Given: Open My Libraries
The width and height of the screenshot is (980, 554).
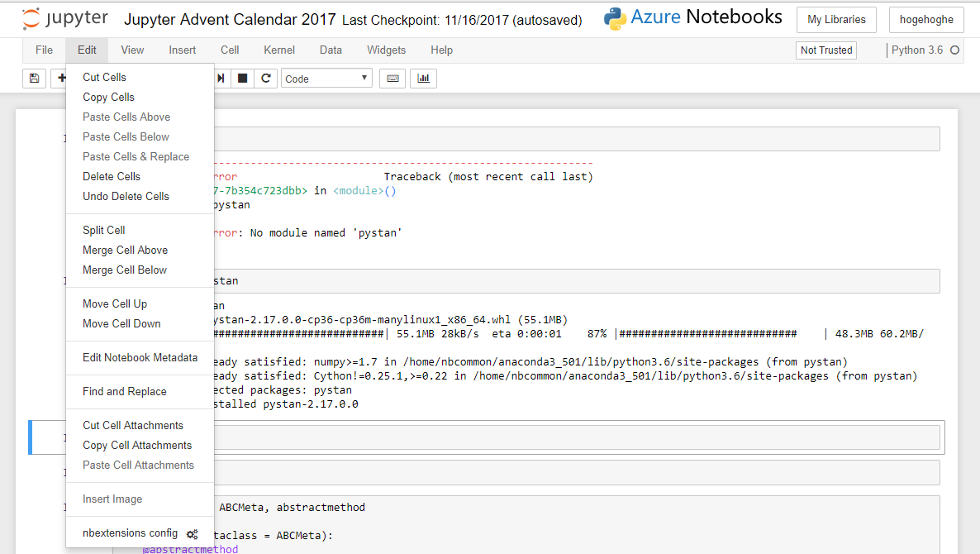Looking at the screenshot, I should pos(836,19).
